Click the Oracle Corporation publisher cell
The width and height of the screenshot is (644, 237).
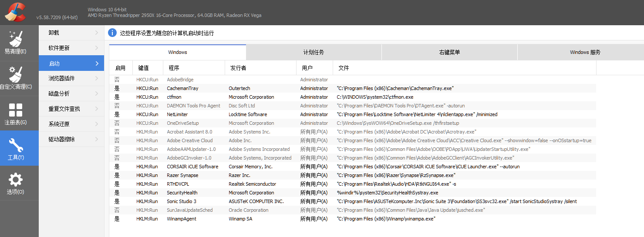[x=249, y=210]
